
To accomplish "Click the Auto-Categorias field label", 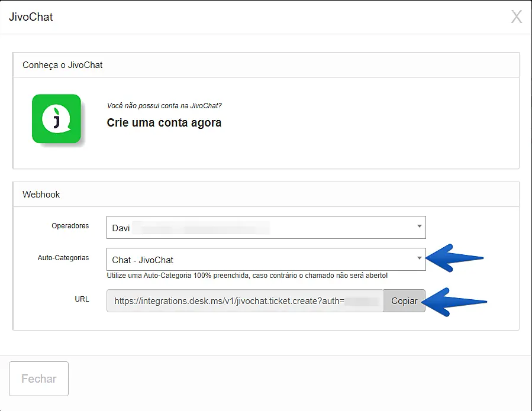I will 63,258.
